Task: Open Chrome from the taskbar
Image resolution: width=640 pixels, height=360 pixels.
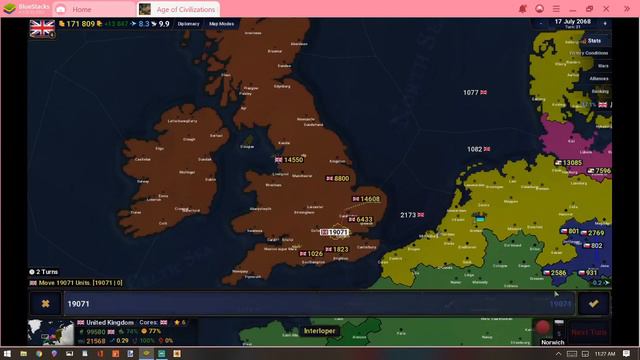Action: coord(39,353)
